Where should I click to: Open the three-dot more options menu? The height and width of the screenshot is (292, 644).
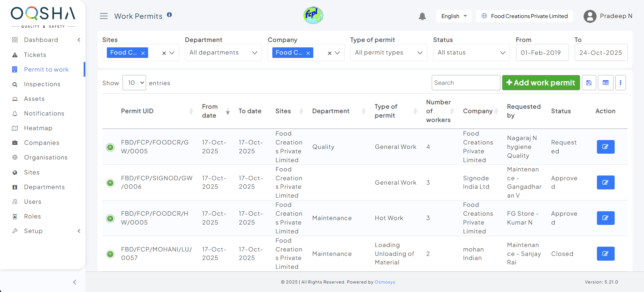coord(620,83)
